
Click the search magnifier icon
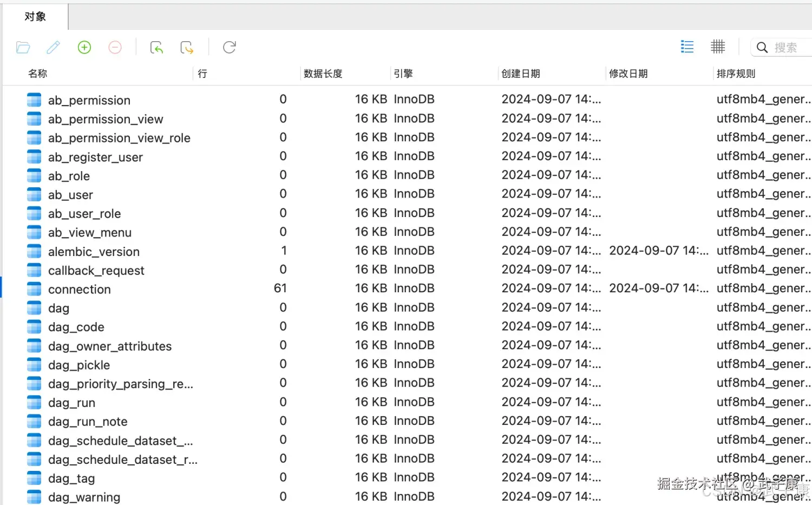pos(762,48)
